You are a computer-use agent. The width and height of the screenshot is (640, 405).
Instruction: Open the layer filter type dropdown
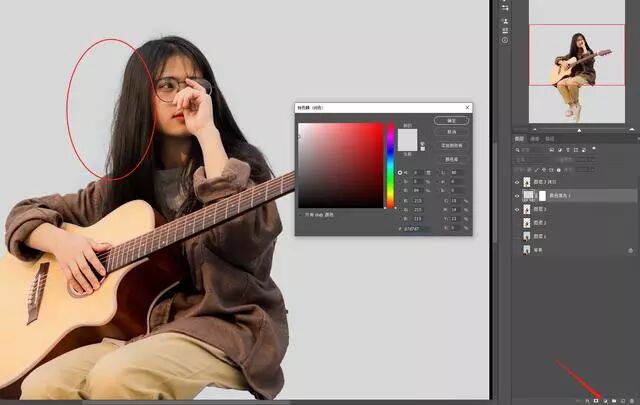coord(531,150)
